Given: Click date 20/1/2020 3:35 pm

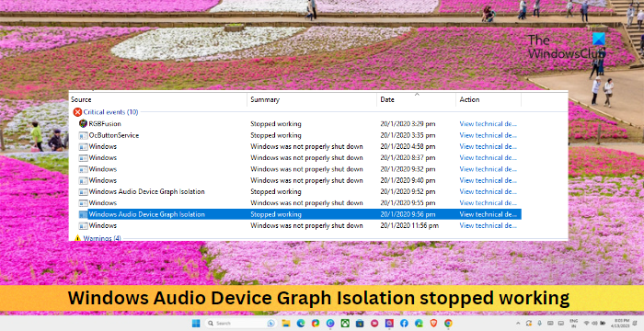Looking at the screenshot, I should coord(408,135).
